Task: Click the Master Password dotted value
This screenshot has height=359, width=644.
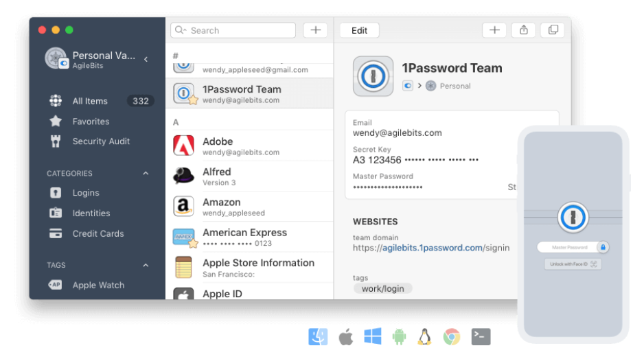Action: pos(387,187)
